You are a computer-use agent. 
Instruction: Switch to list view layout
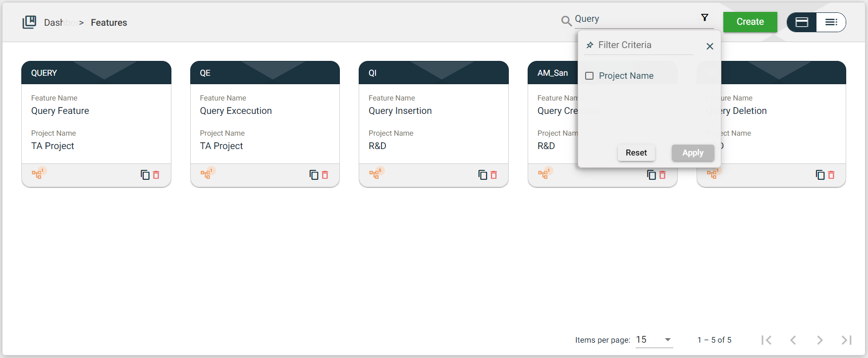(x=831, y=22)
